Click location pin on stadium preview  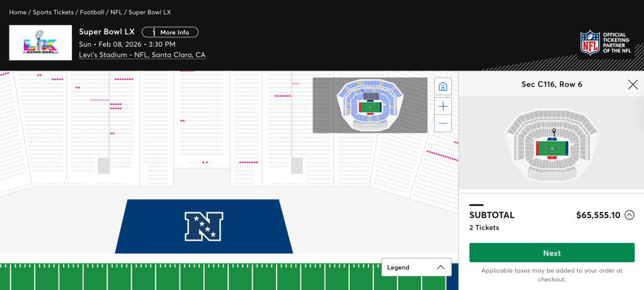(x=554, y=132)
